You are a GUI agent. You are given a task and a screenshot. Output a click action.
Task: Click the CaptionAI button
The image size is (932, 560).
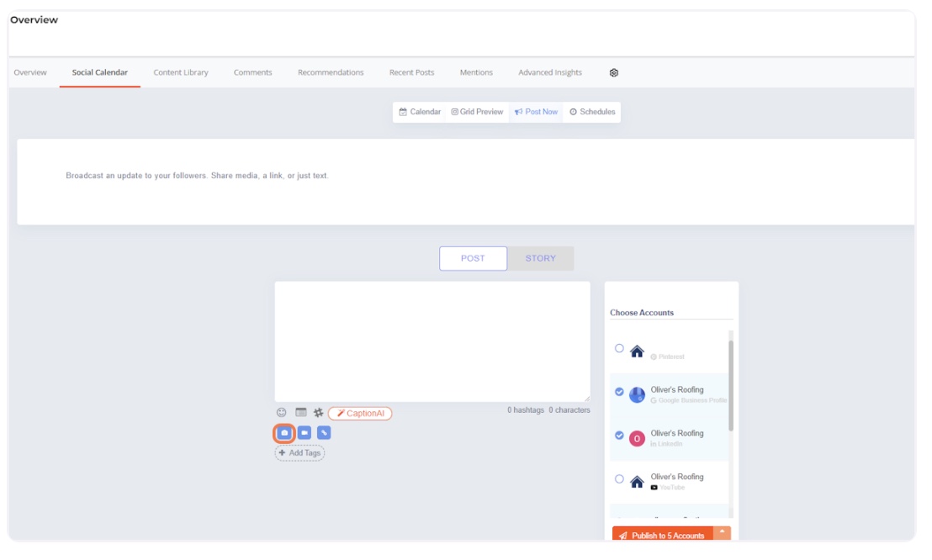[360, 414]
